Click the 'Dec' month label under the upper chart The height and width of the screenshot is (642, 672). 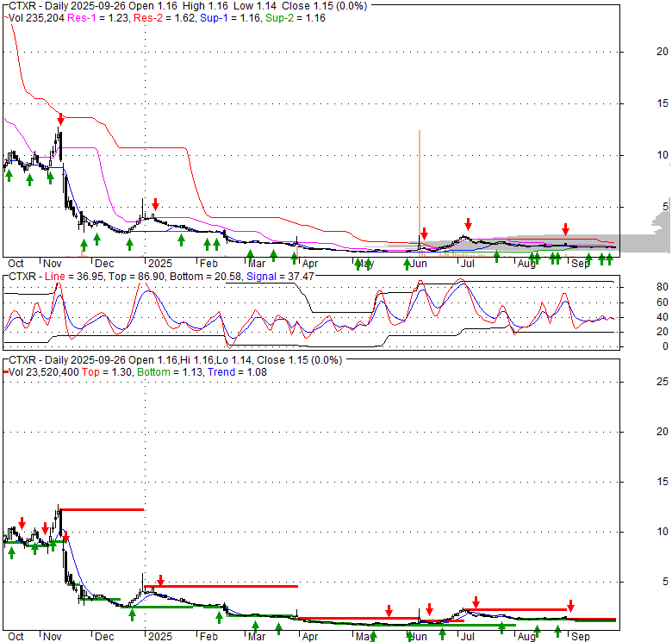104,264
